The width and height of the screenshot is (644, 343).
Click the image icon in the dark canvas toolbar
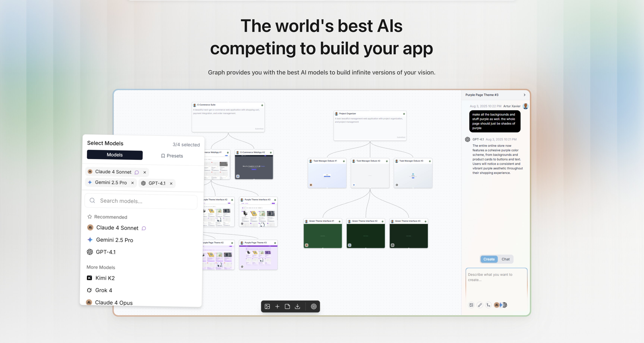pos(267,306)
